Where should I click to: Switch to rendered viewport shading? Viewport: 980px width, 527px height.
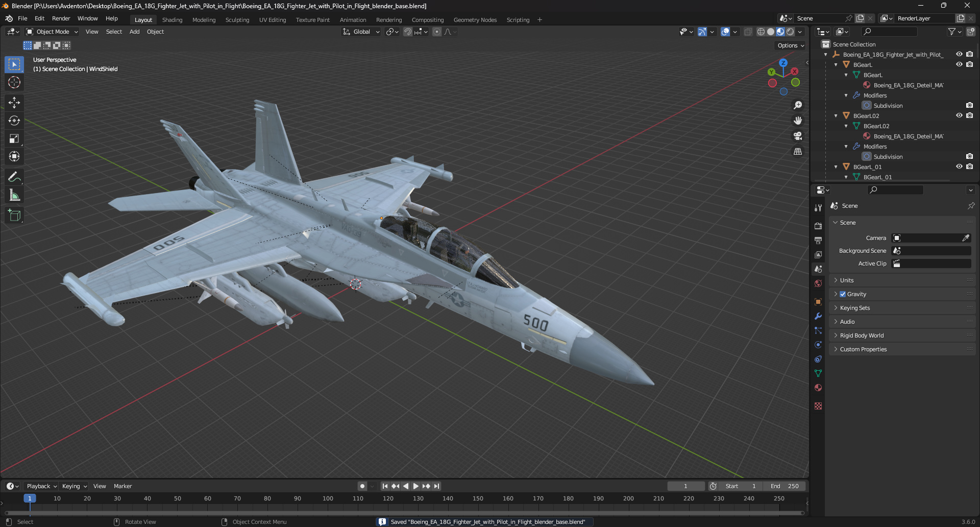tap(790, 32)
